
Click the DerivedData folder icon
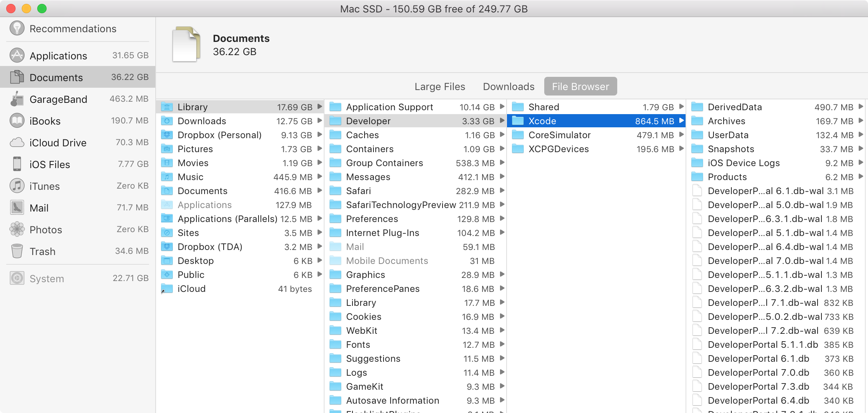coord(697,107)
